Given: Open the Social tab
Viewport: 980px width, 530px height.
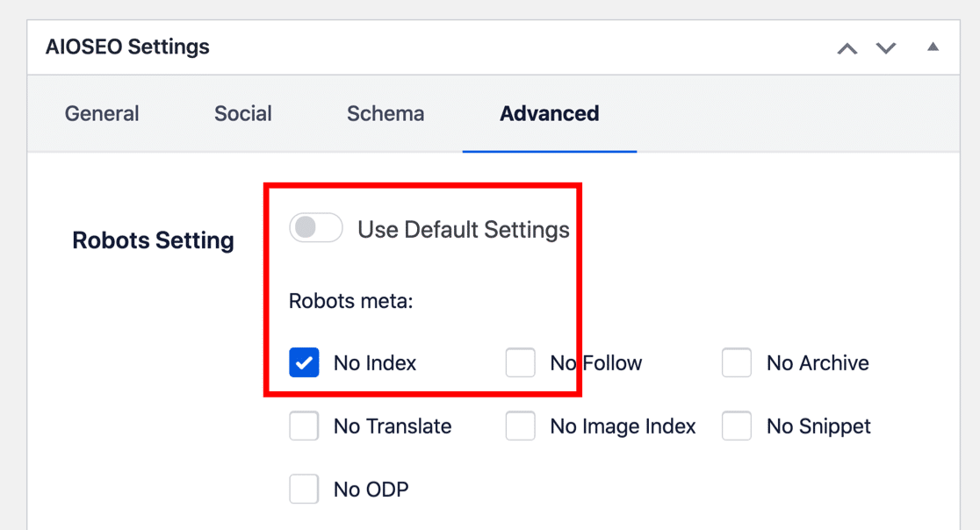Looking at the screenshot, I should [243, 114].
